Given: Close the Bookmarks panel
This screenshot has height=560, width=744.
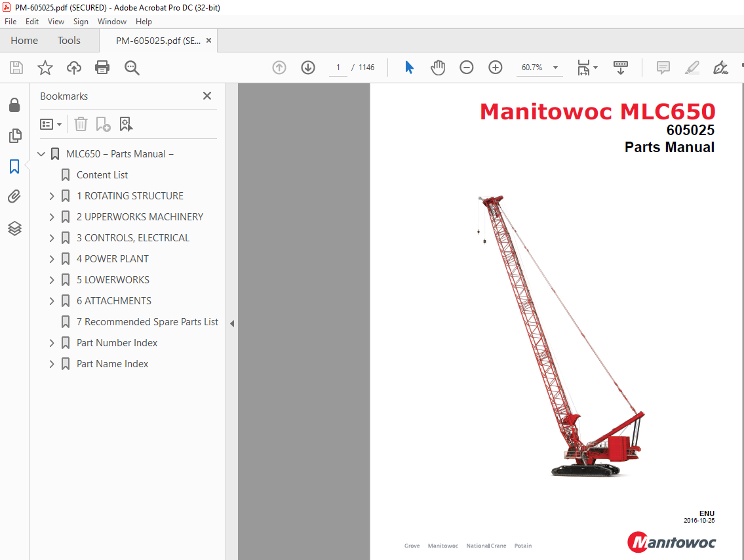Looking at the screenshot, I should pos(207,96).
